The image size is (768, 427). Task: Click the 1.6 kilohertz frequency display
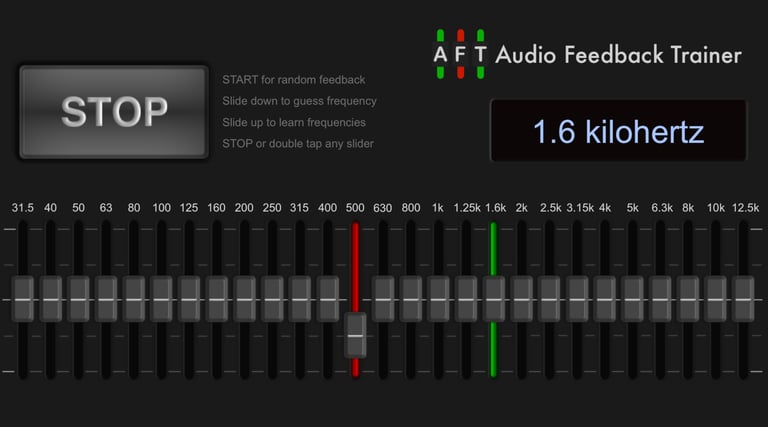pyautogui.click(x=619, y=130)
